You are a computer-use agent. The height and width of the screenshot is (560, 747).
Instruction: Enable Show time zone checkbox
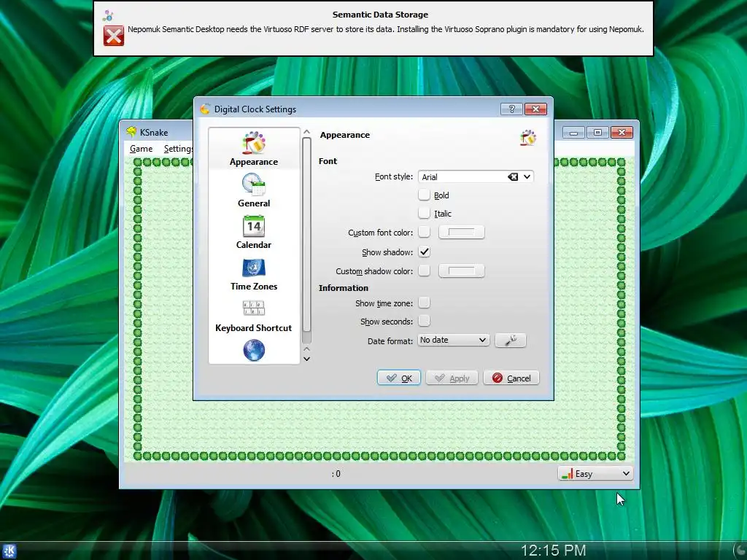click(424, 303)
